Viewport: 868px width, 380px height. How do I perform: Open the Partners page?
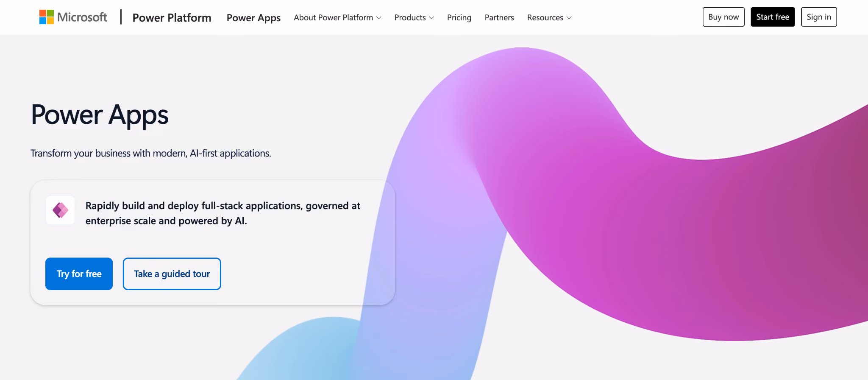click(499, 17)
